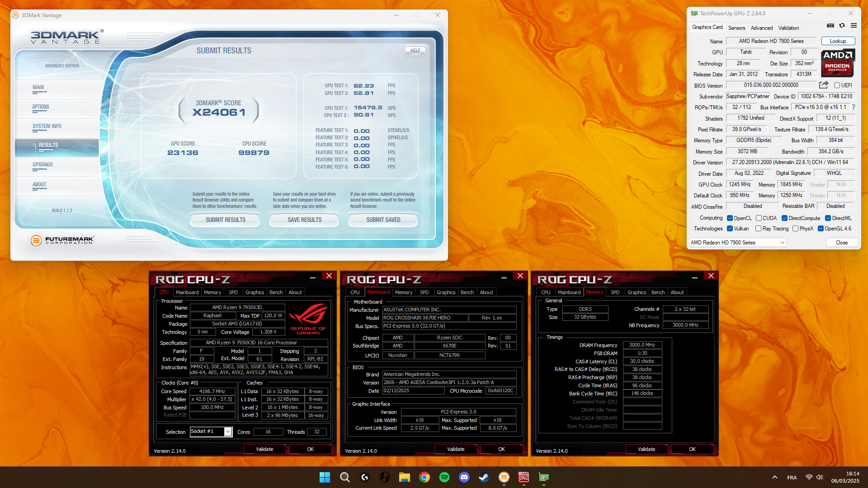Open SYSTEM INFO in 3DMark sidebar
The width and height of the screenshot is (868, 488).
click(47, 126)
